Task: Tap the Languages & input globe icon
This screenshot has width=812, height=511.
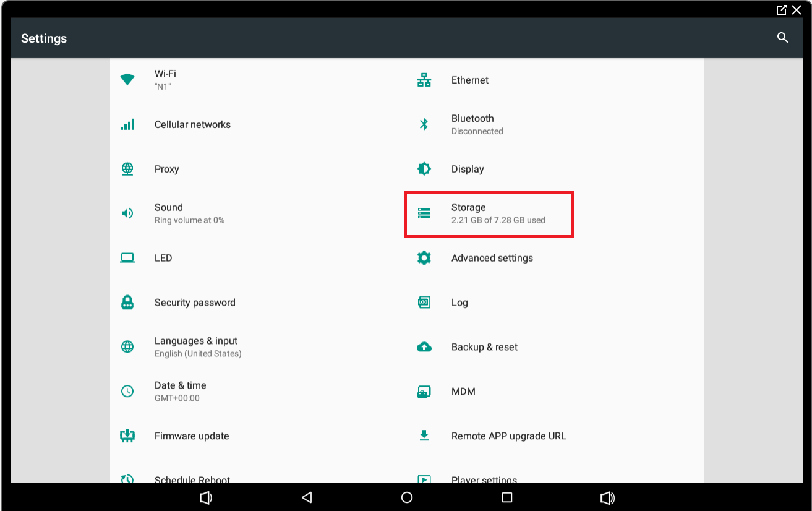Action: pos(127,347)
